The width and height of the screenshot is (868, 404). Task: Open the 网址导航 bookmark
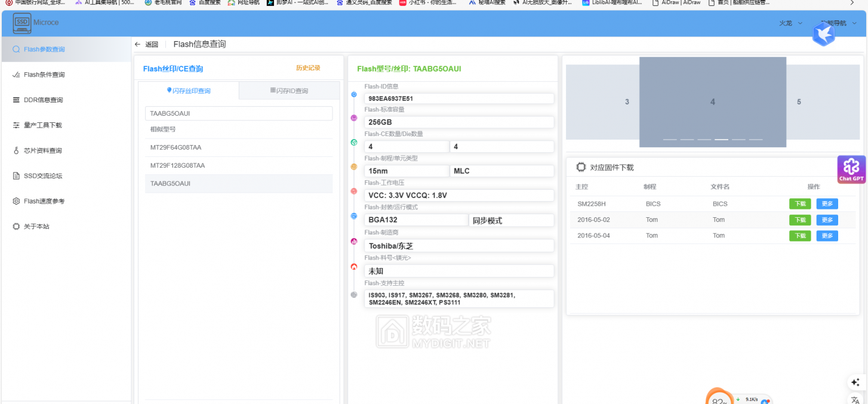(x=244, y=2)
